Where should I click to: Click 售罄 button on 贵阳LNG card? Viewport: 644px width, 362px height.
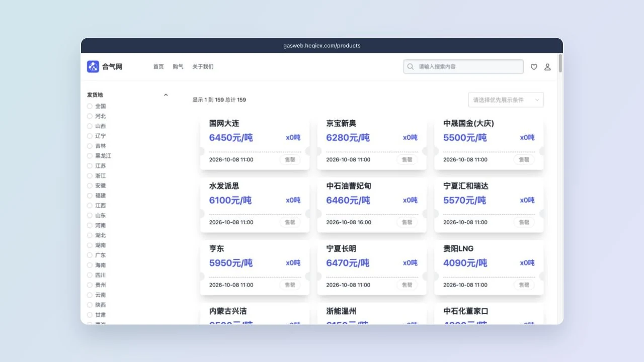[524, 285]
